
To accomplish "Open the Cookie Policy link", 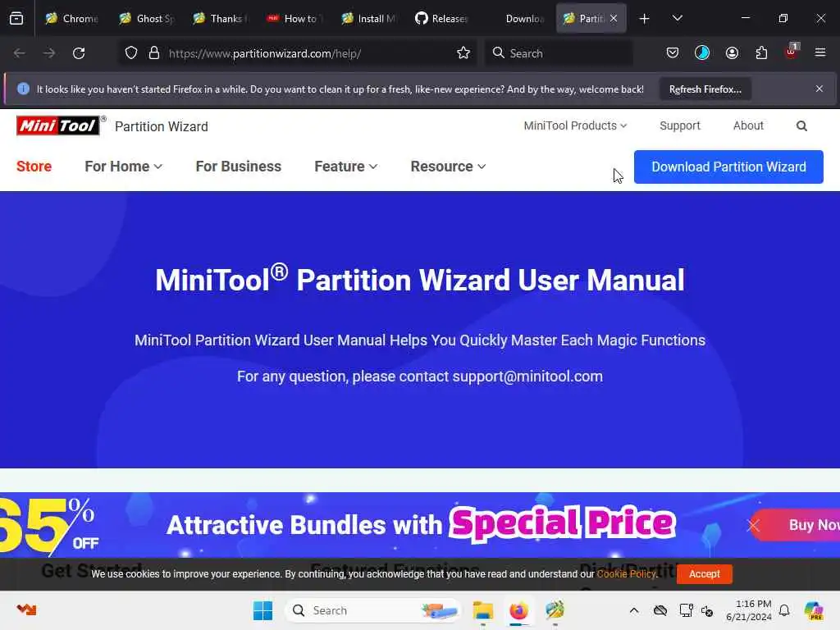I will point(626,574).
